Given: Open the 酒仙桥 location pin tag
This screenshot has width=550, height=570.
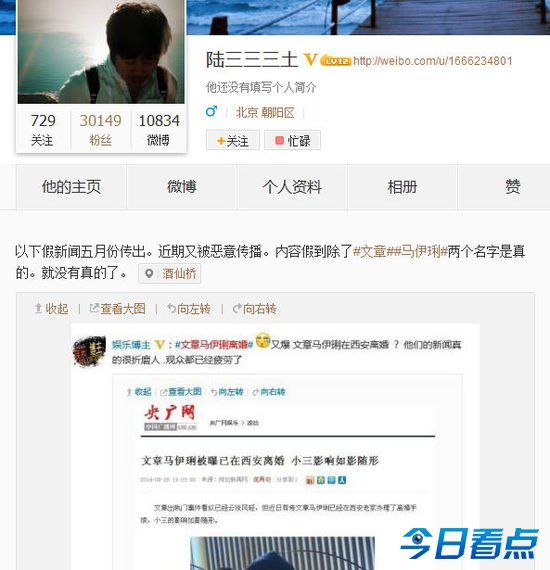Looking at the screenshot, I should tap(169, 273).
